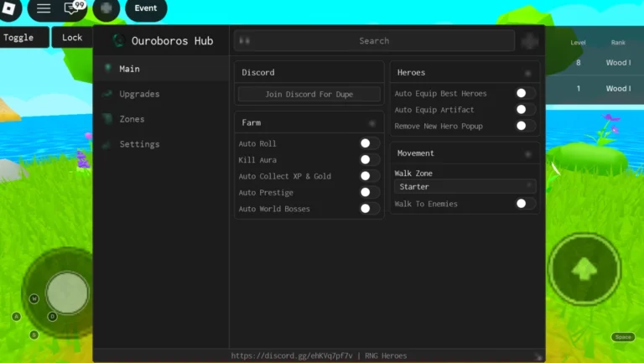This screenshot has width=644, height=363.
Task: Toggle Auto Equip Artifact
Action: [525, 110]
